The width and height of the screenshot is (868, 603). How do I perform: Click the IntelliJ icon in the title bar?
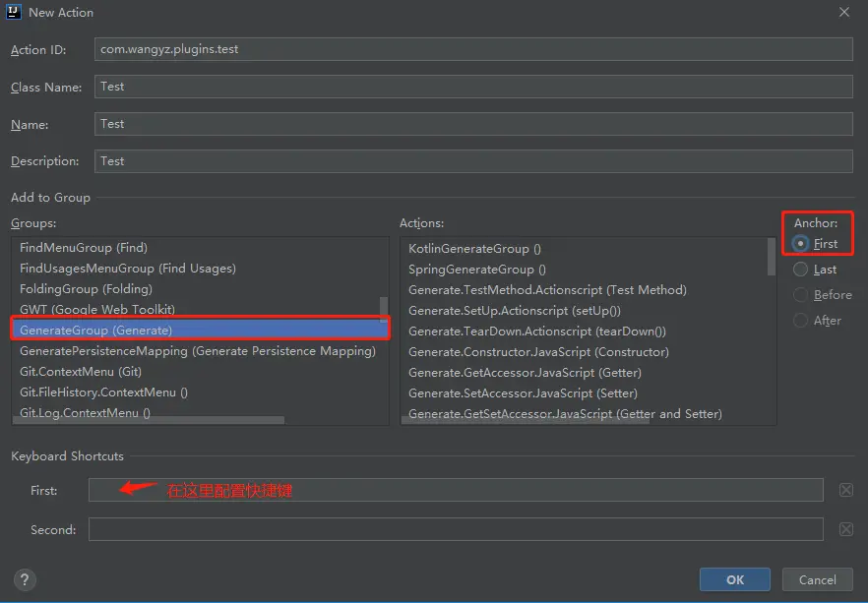(x=14, y=12)
